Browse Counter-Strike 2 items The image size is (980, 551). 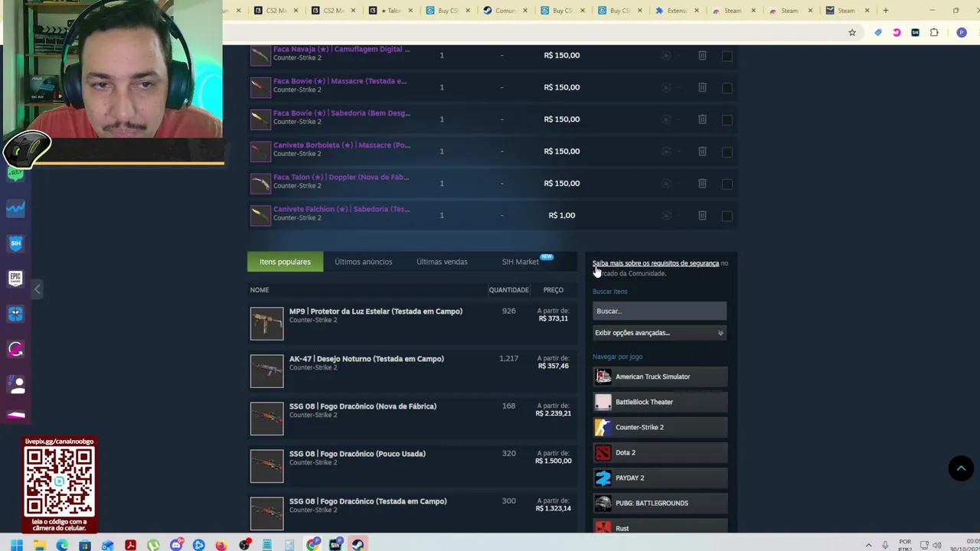coord(659,427)
